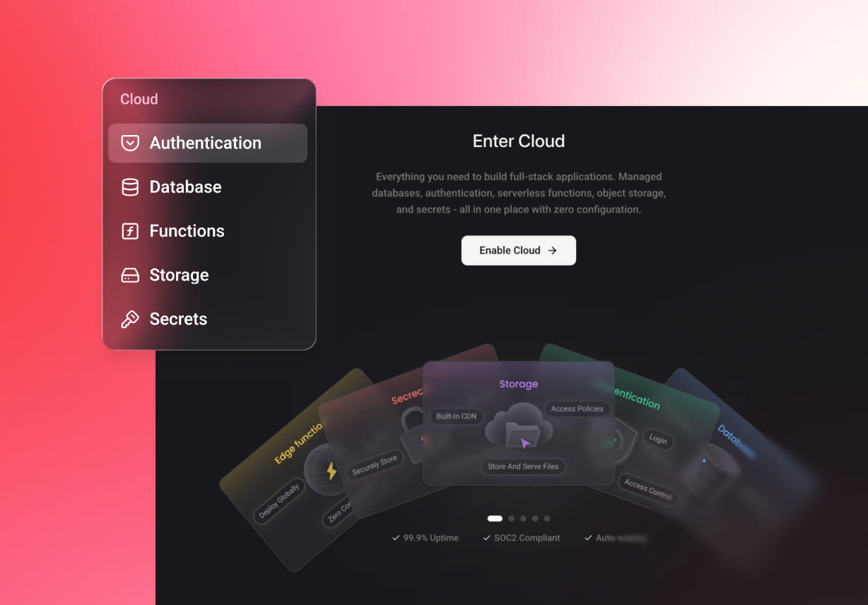Screen dimensions: 868x605
Task: Go to the third carousel dot
Action: click(523, 519)
